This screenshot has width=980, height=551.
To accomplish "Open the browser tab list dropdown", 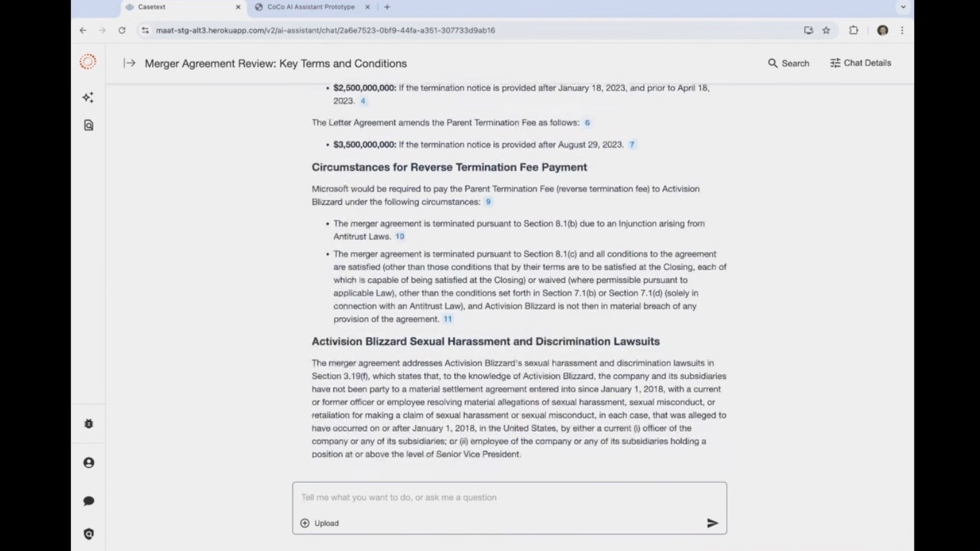I will pos(903,7).
